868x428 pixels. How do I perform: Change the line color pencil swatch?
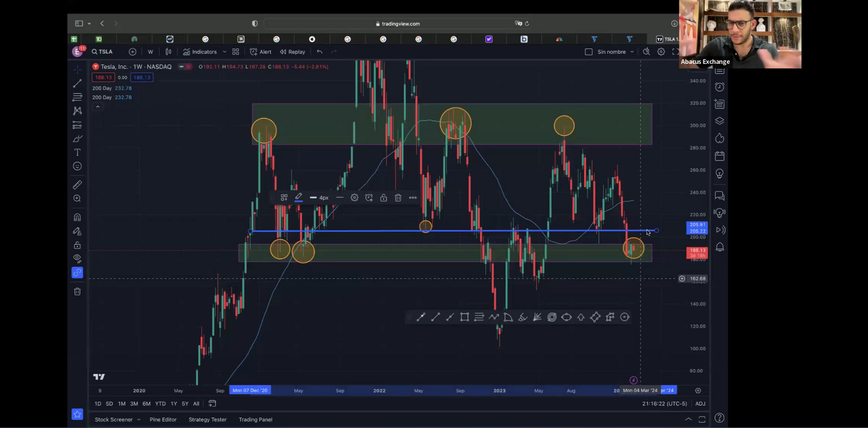tap(299, 198)
